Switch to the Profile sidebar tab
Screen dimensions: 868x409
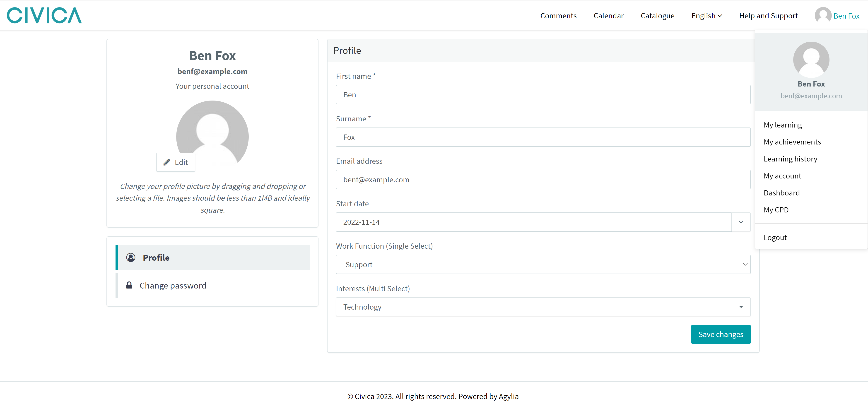click(212, 258)
